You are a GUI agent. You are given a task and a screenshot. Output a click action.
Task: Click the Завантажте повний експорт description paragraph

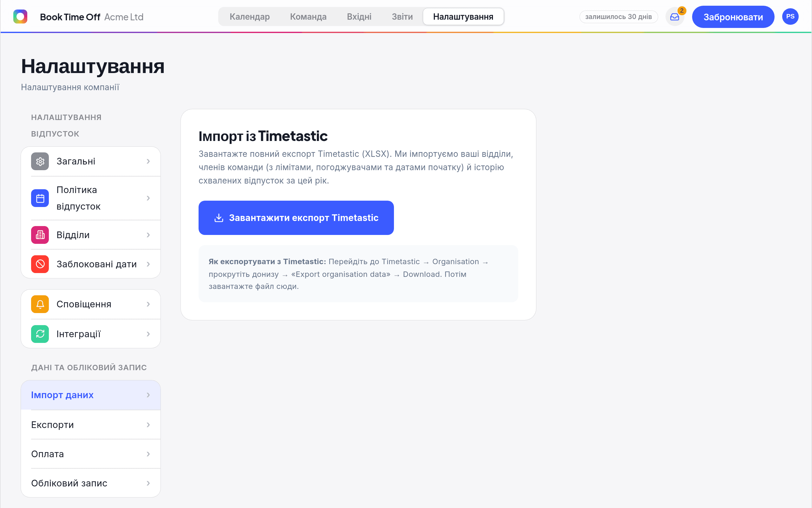(356, 167)
